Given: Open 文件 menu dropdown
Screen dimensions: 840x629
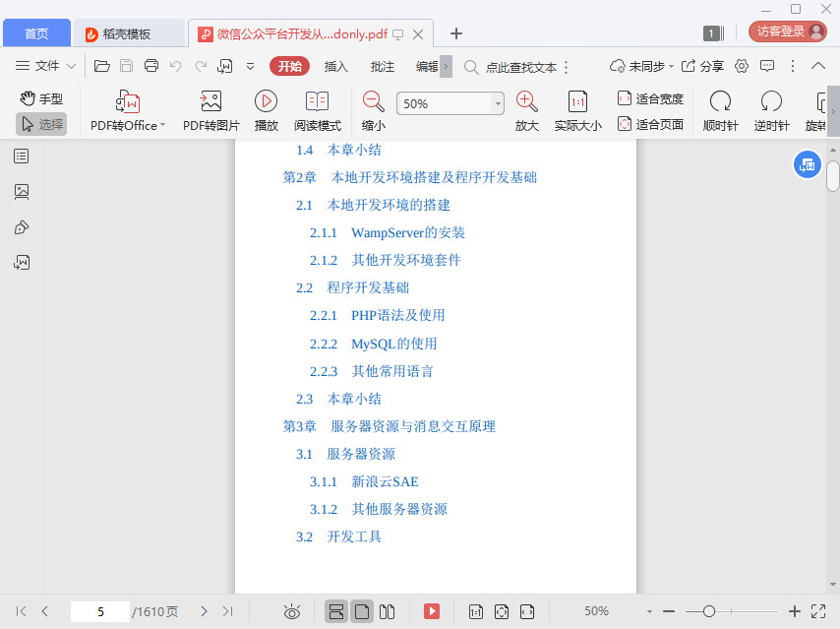Looking at the screenshot, I should [x=45, y=66].
